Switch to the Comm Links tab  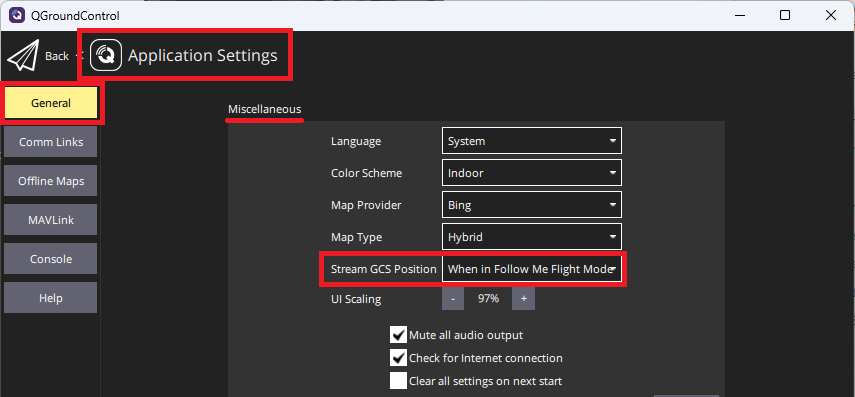(x=51, y=142)
